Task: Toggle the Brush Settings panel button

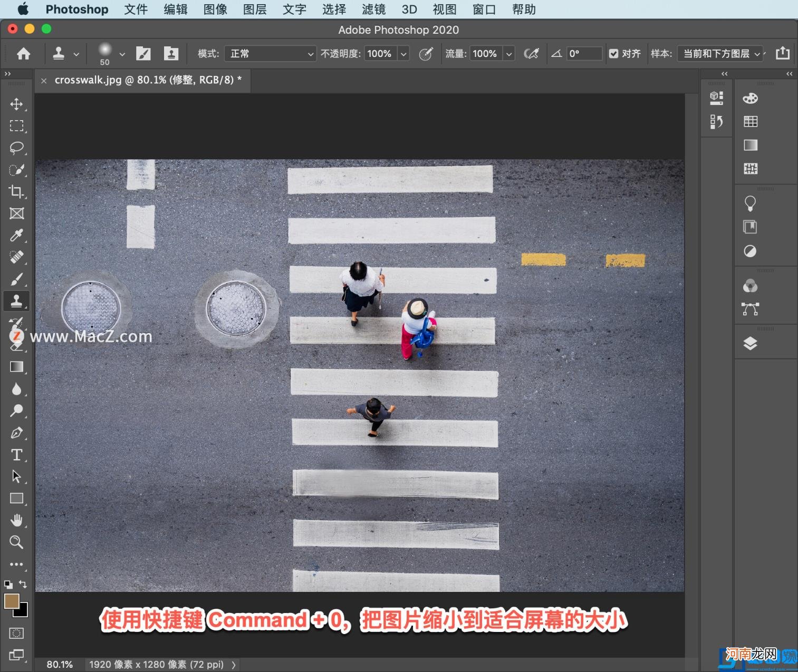Action: pos(143,53)
